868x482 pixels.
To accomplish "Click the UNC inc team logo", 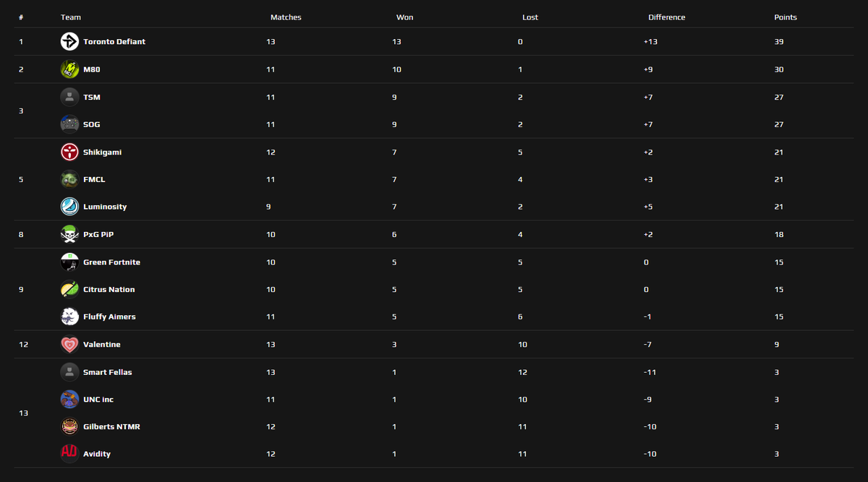I will [x=69, y=399].
